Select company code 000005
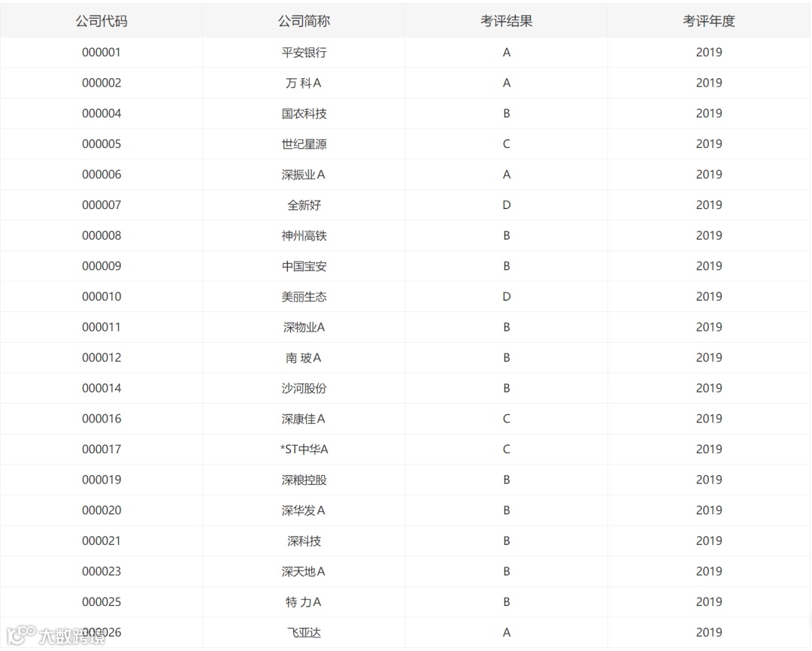The image size is (812, 651). [x=101, y=144]
